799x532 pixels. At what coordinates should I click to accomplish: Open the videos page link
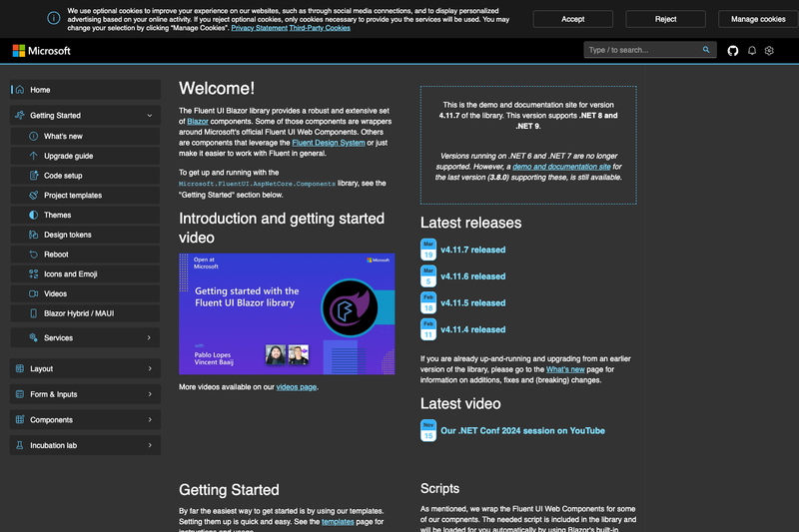[x=296, y=387]
